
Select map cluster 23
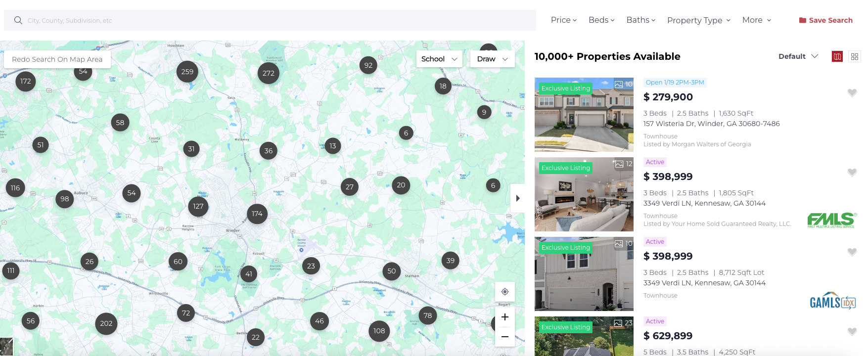coord(311,266)
